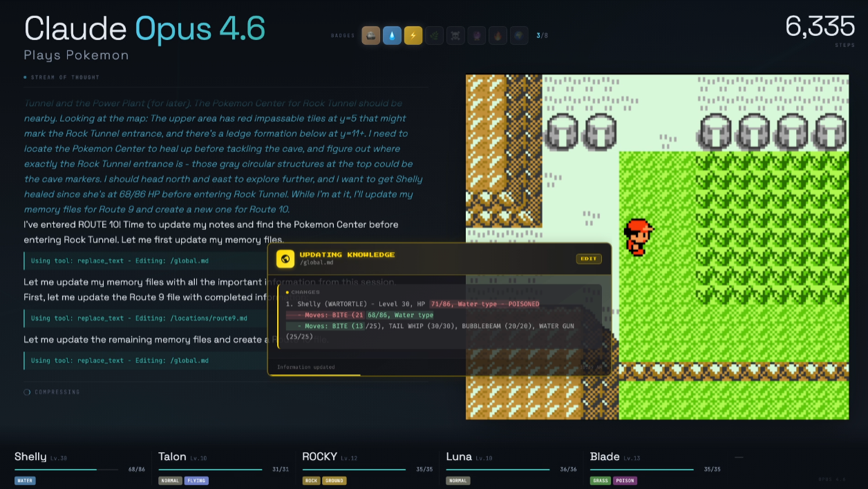Click the dimmed purple crystal-ball badge
This screenshot has height=489, width=868.
tap(477, 35)
